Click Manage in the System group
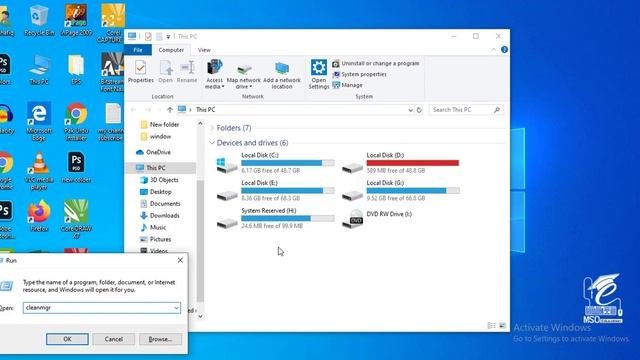The width and height of the screenshot is (640, 360). [x=348, y=85]
